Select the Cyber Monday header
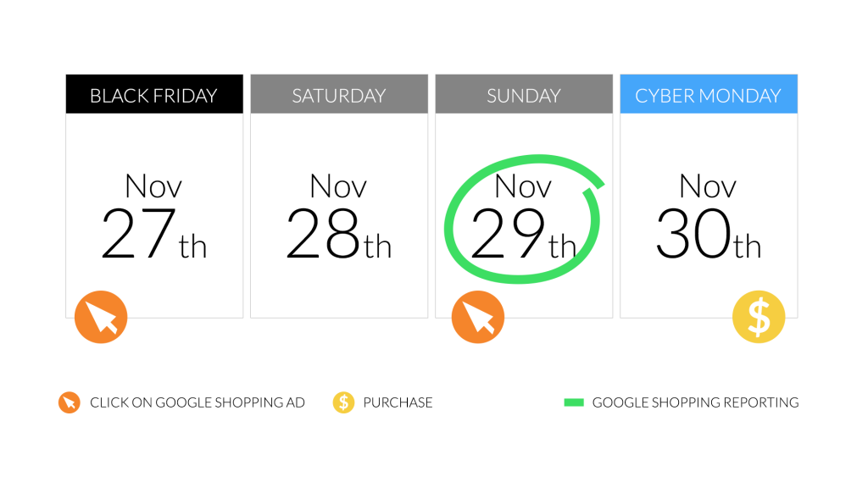 [709, 94]
